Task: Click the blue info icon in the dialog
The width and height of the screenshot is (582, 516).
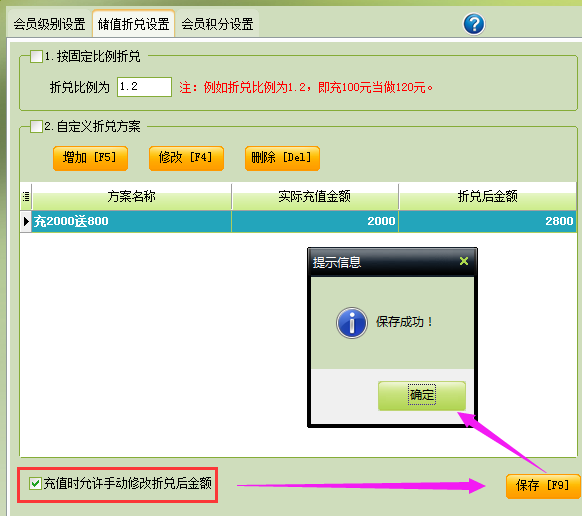Action: (x=352, y=323)
